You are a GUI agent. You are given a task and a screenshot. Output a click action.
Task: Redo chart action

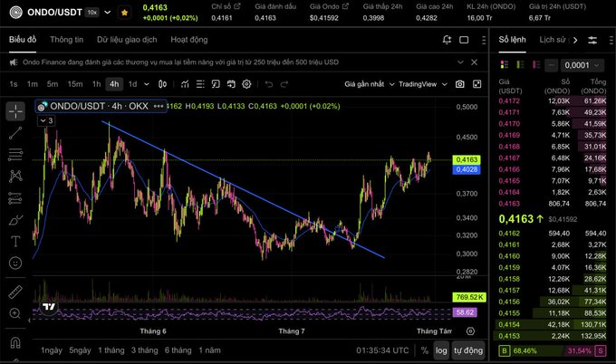[284, 84]
